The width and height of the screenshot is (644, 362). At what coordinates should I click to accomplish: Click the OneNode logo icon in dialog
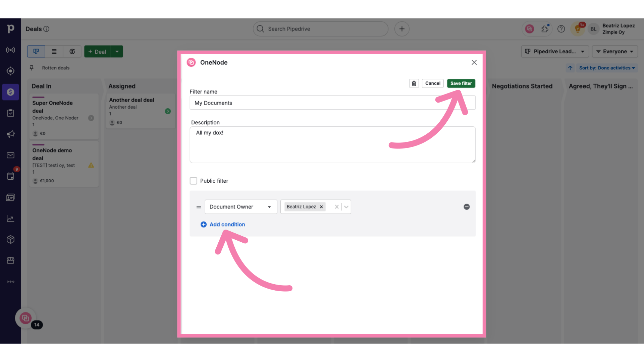191,62
